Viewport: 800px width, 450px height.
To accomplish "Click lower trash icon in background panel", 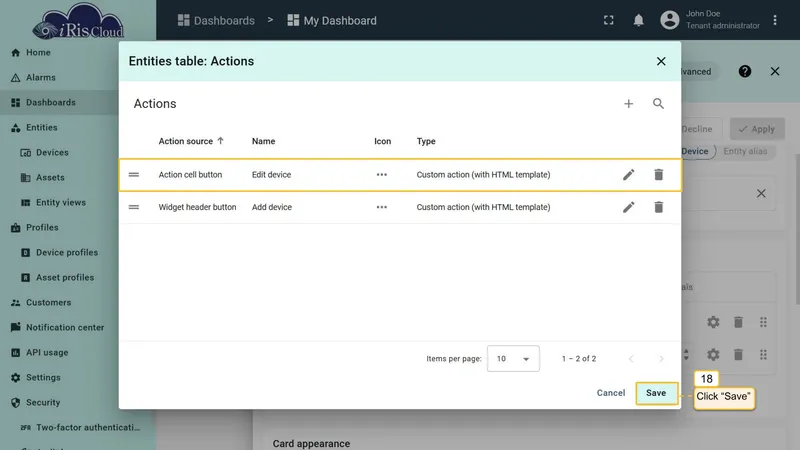I will 738,355.
